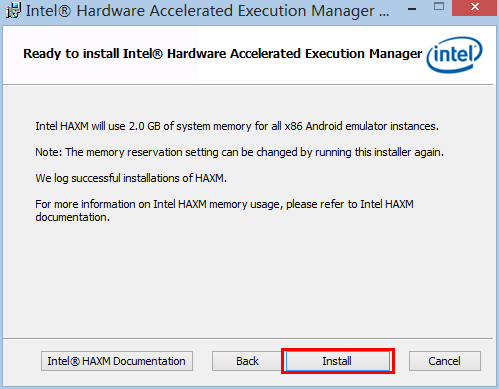Click the '2.0 GB' memory value text
The width and height of the screenshot is (499, 389).
point(145,126)
